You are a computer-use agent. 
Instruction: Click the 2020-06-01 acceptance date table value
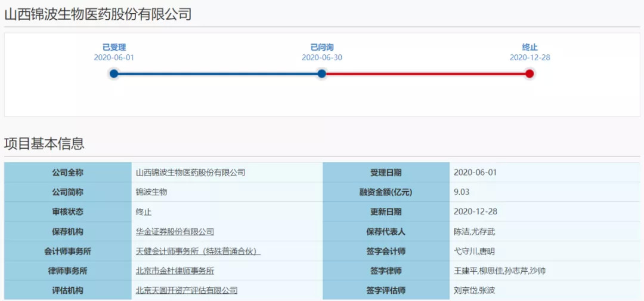pos(475,173)
